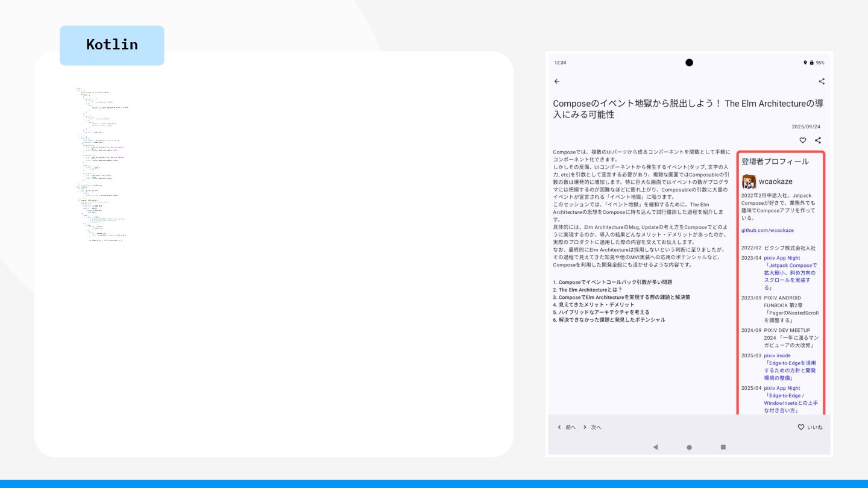This screenshot has height=488, width=868.
Task: Click the 95% battery indicator
Action: click(x=820, y=63)
